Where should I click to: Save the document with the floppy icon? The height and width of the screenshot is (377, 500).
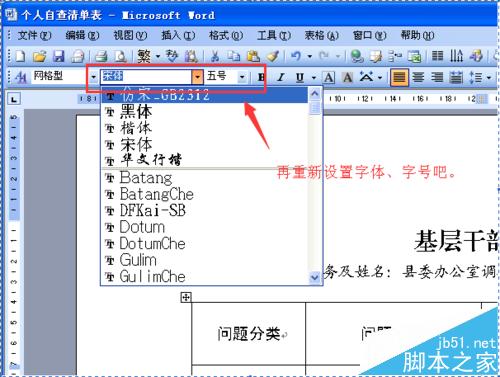[x=59, y=56]
